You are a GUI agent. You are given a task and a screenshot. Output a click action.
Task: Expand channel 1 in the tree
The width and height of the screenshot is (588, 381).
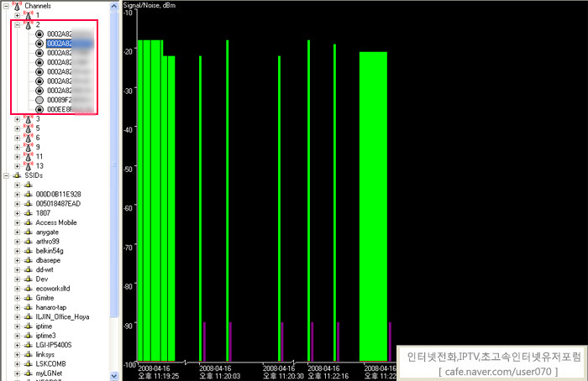[x=18, y=15]
